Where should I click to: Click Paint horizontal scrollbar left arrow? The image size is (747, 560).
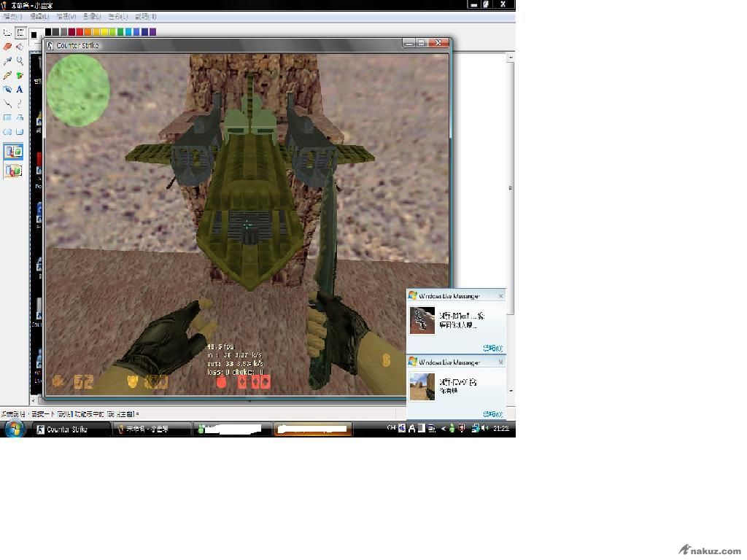34,400
